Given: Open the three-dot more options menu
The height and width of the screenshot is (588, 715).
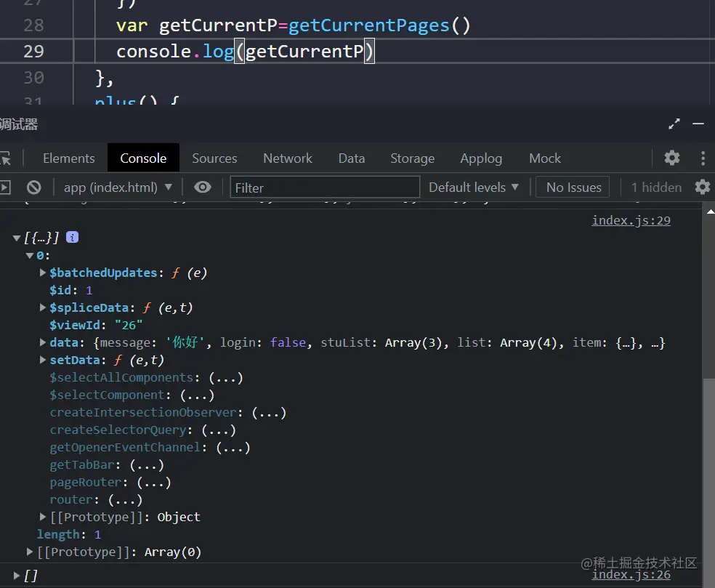Looking at the screenshot, I should (703, 158).
